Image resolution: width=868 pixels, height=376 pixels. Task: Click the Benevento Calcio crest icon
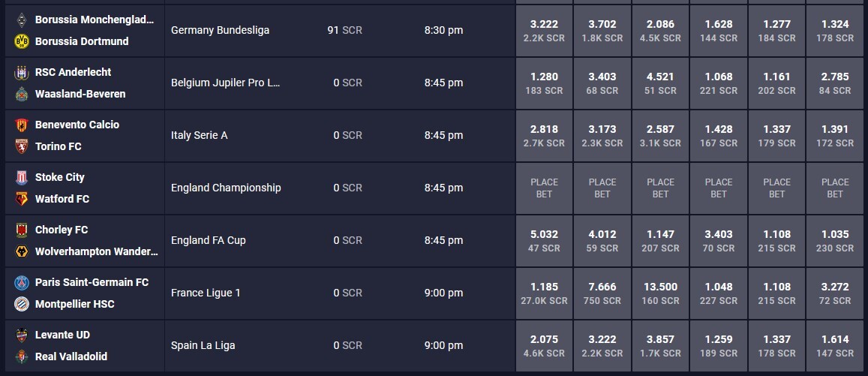(x=22, y=125)
